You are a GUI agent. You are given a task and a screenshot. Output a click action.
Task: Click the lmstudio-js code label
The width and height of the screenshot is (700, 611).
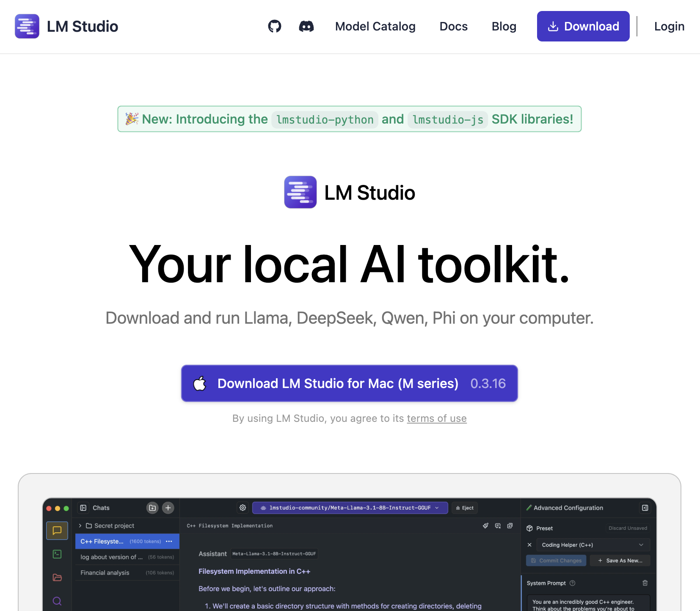pyautogui.click(x=448, y=120)
